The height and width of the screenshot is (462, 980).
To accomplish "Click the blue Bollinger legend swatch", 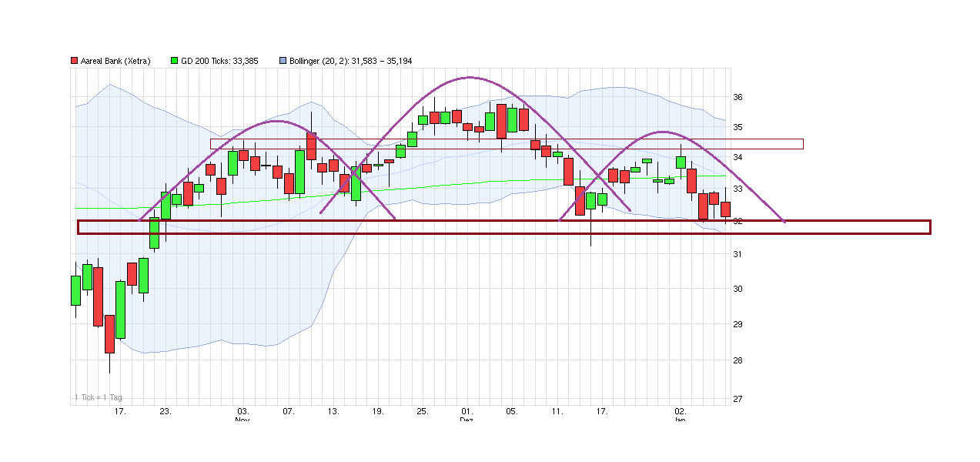I will pos(283,61).
